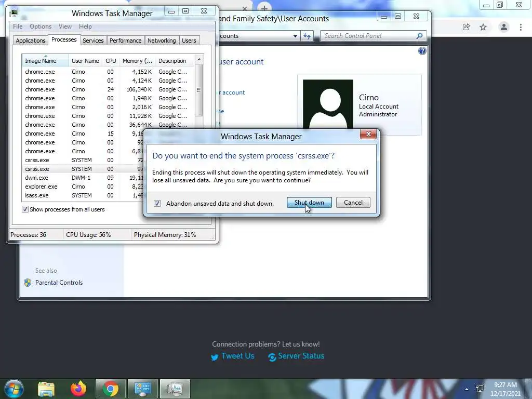This screenshot has height=399, width=532.
Task: Click the search magnifier icon in Control Panel
Action: 419,36
